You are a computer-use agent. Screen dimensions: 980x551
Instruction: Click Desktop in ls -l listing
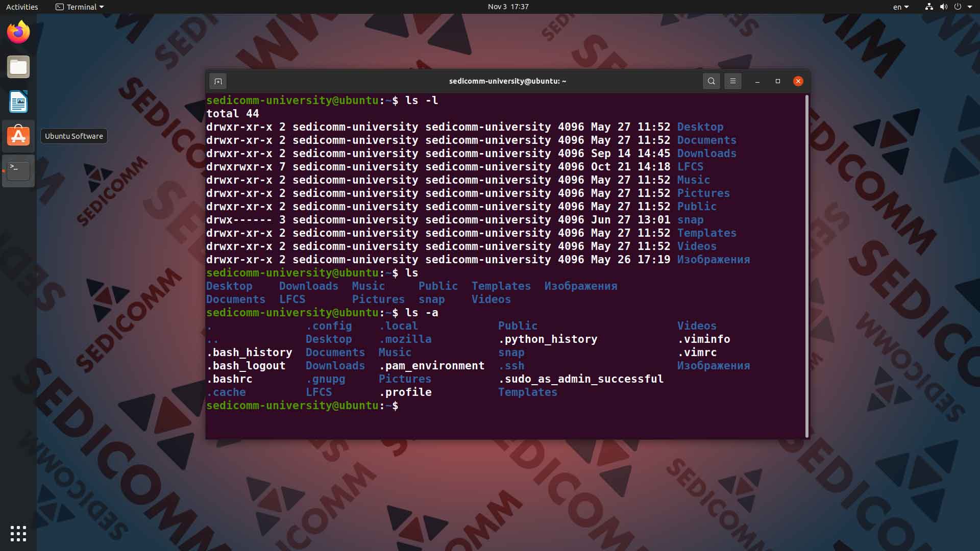tap(700, 127)
